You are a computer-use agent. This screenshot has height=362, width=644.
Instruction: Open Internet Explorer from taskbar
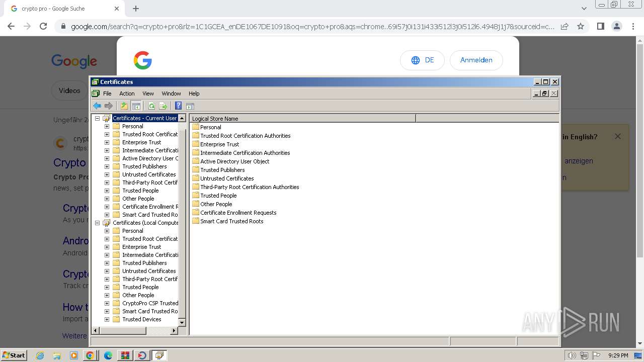coord(40,355)
